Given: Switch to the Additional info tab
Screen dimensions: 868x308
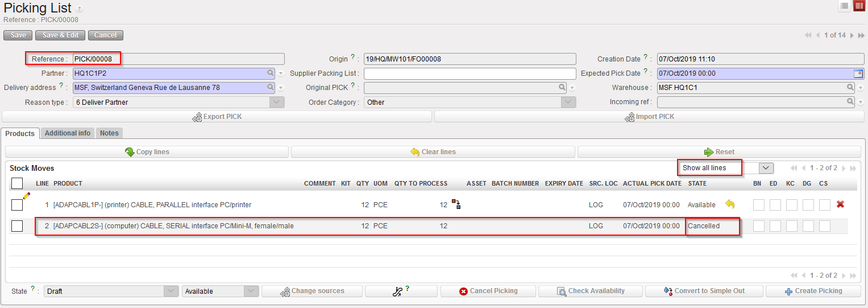Looking at the screenshot, I should pos(68,133).
